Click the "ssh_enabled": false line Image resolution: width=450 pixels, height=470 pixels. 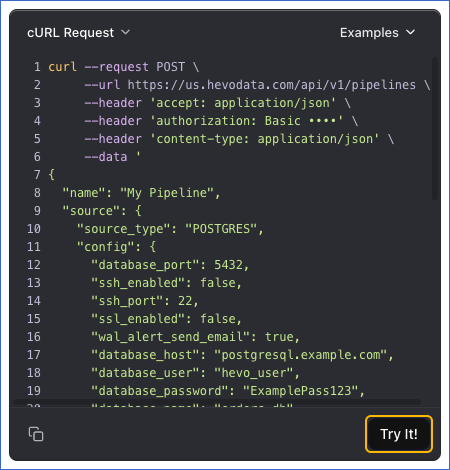point(167,283)
